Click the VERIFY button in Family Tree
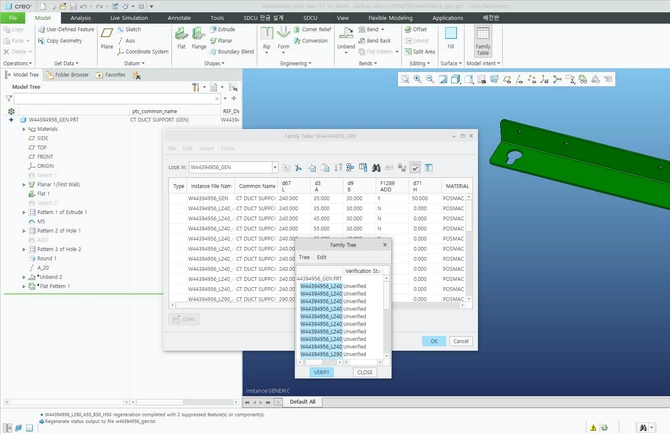 (x=321, y=372)
